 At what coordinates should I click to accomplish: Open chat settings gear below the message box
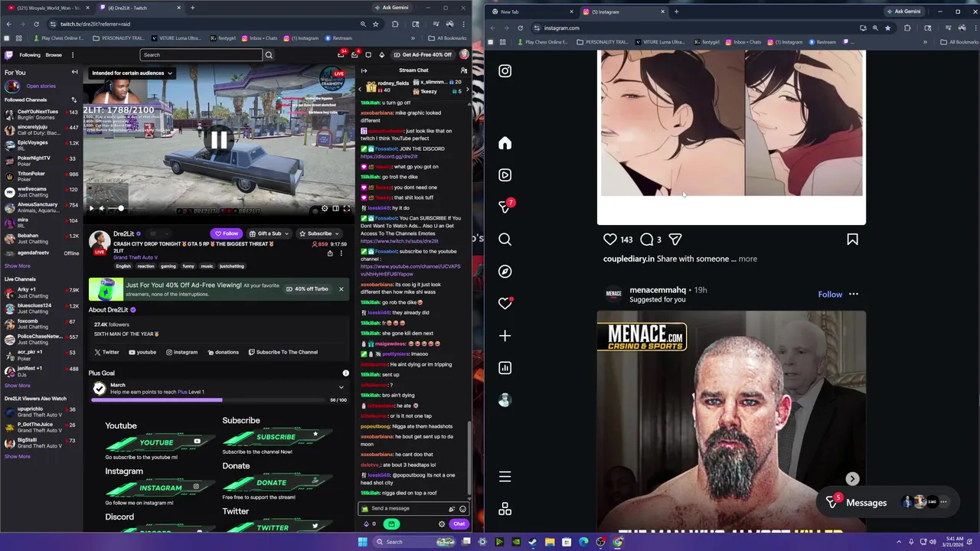pyautogui.click(x=442, y=524)
